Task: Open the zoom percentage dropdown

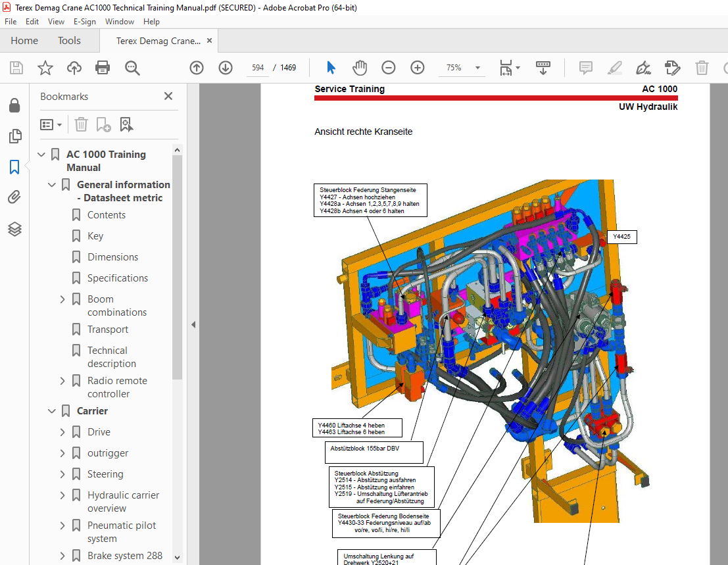Action: [477, 68]
